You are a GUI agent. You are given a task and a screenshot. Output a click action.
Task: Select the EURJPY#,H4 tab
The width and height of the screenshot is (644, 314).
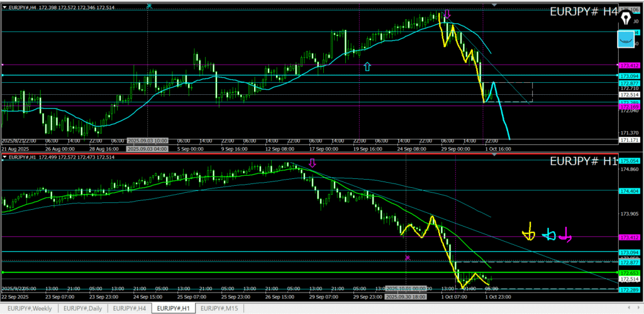tap(131, 308)
